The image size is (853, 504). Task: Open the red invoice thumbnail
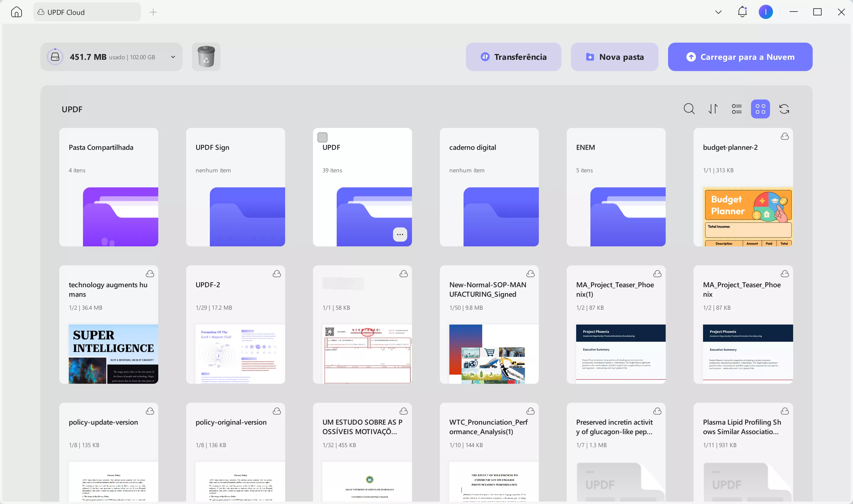coord(367,354)
